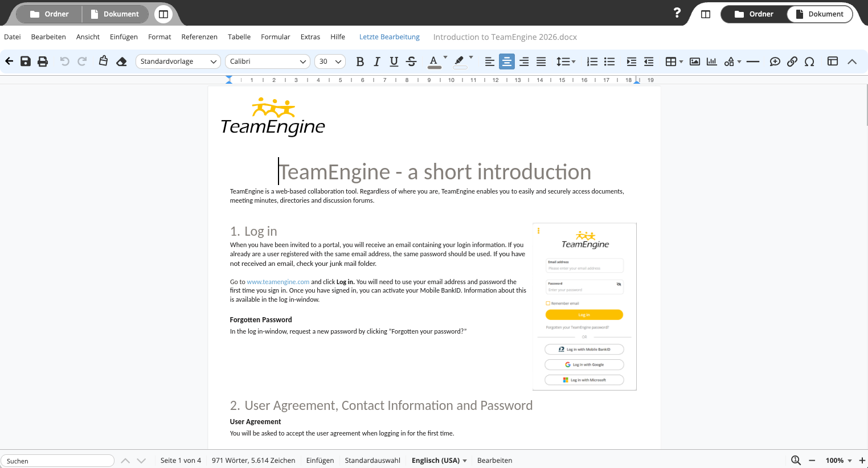Clear formatting with the eraser icon

[121, 61]
